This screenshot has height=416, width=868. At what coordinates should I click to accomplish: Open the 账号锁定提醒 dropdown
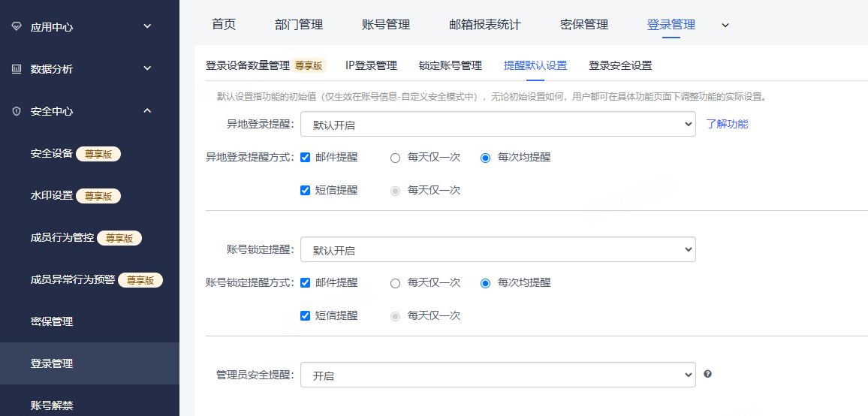click(x=498, y=249)
